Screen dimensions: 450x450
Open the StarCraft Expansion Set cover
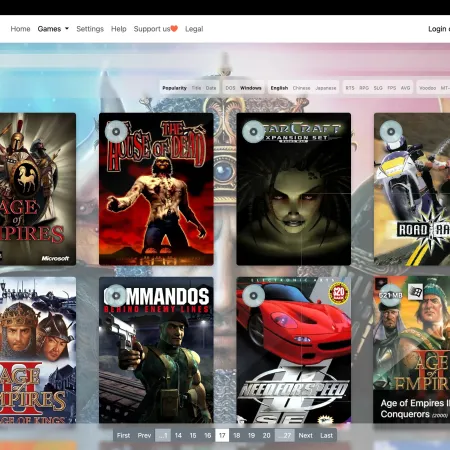coord(294,189)
